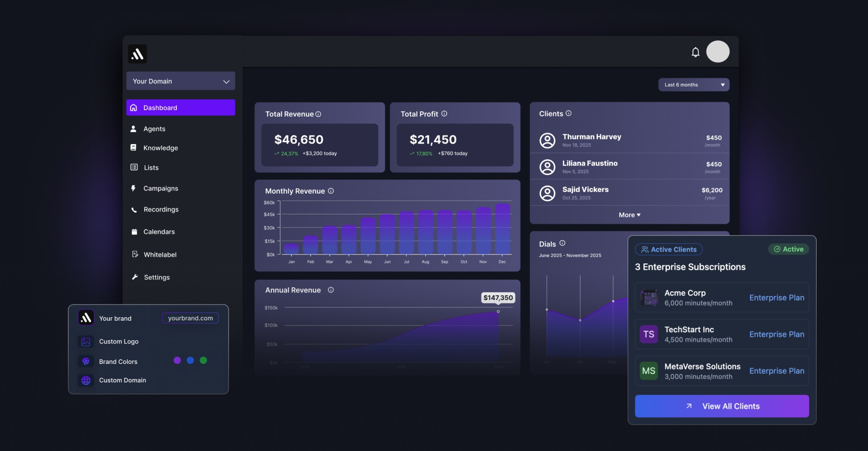Click the Custom Logo image icon

pyautogui.click(x=86, y=342)
